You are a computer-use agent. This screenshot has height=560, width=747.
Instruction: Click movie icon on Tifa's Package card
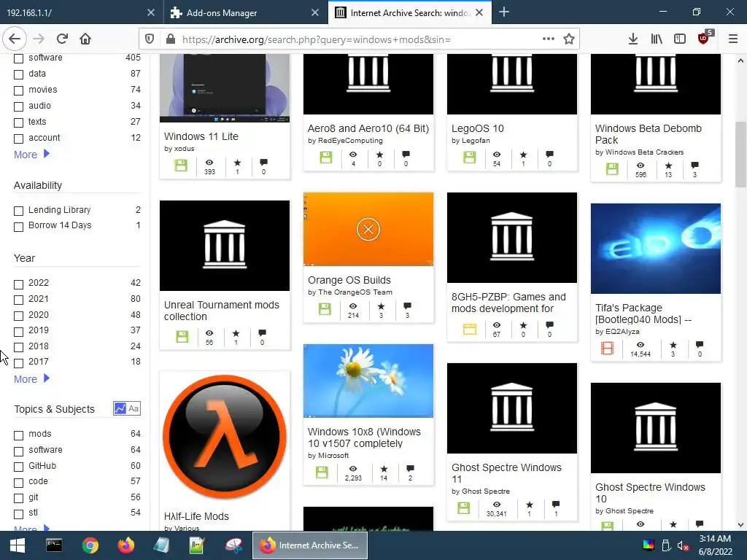coord(608,349)
